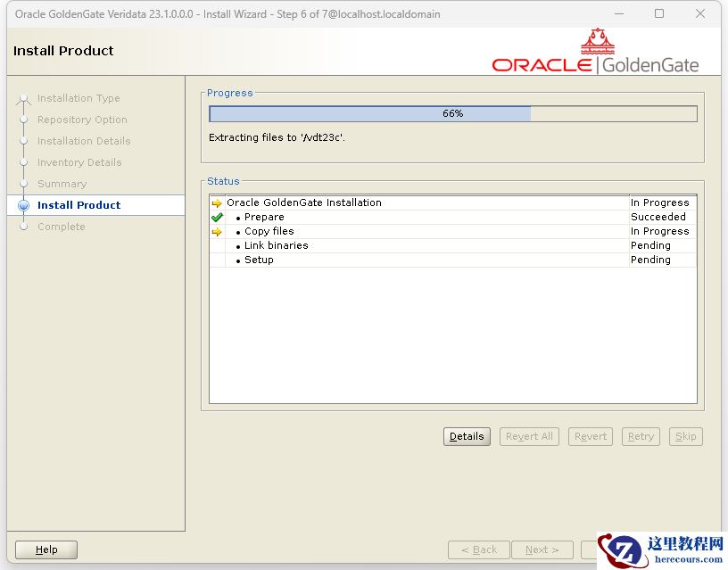Viewport: 728px width, 570px height.
Task: Click the Revert button
Action: [x=591, y=436]
